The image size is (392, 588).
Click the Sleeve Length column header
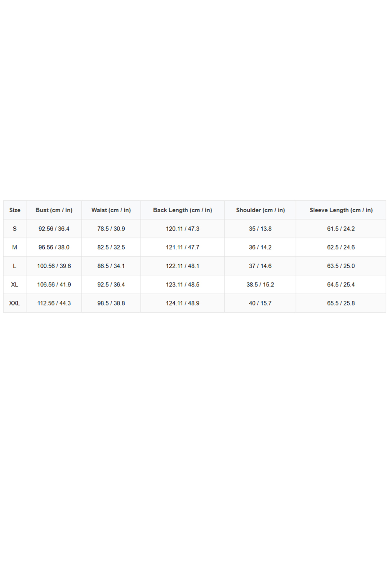point(341,210)
